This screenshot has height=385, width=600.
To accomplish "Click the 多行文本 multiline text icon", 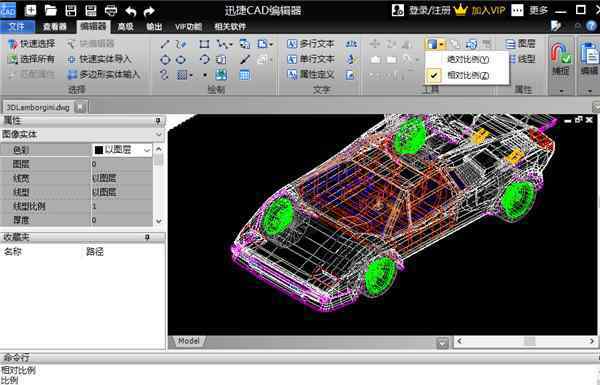I will point(292,44).
